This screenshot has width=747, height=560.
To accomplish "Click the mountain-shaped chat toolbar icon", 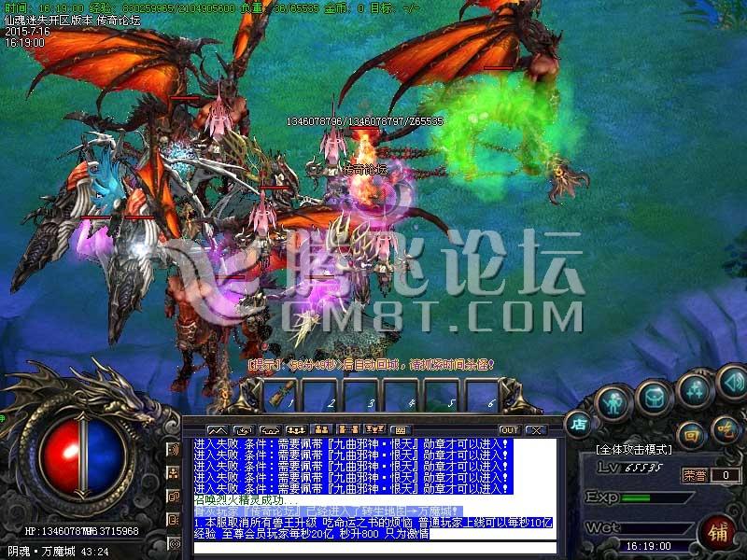I will click(217, 430).
